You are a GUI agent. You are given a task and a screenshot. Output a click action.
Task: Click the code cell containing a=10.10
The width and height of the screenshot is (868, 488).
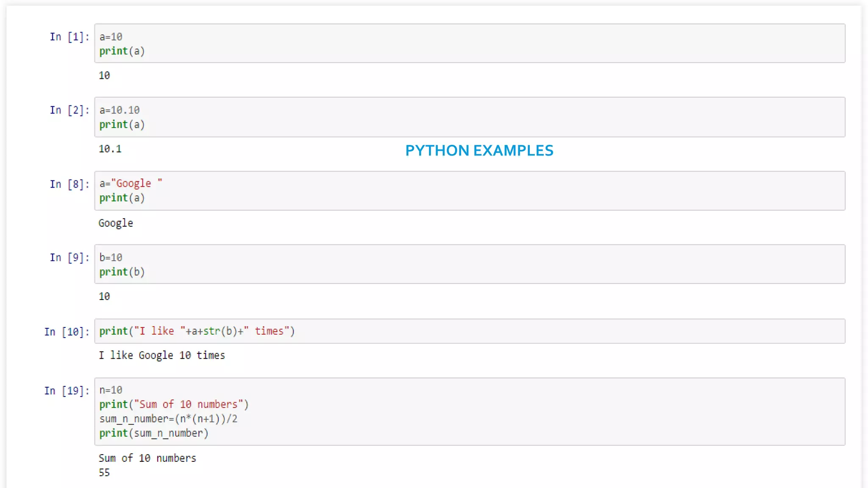click(470, 117)
